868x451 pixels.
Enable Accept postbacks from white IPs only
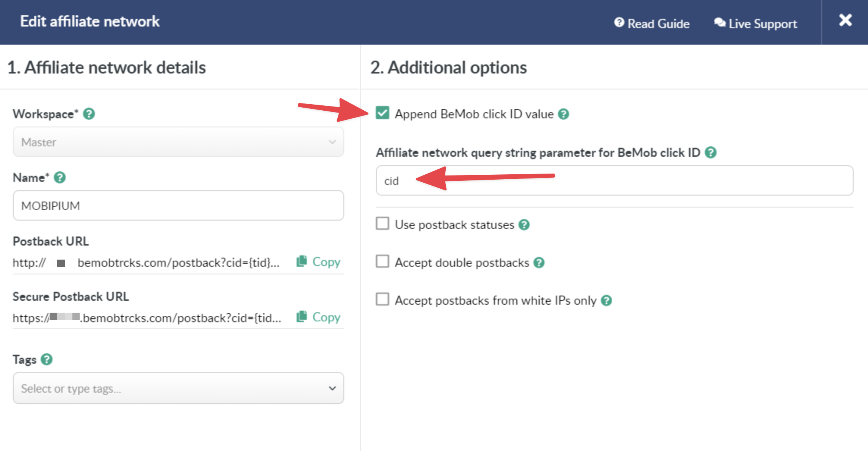click(x=382, y=299)
